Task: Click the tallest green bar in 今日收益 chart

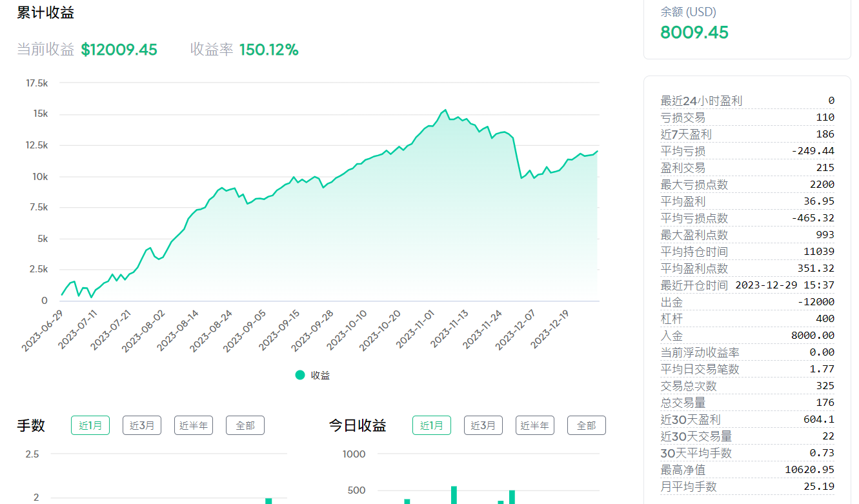Action: point(454,495)
